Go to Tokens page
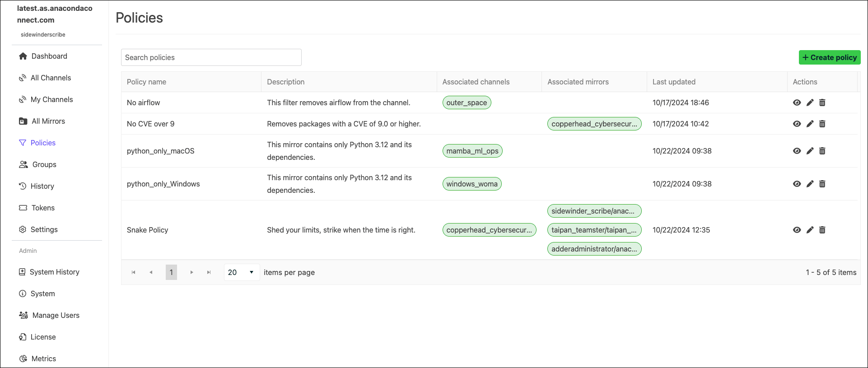 pos(37,208)
